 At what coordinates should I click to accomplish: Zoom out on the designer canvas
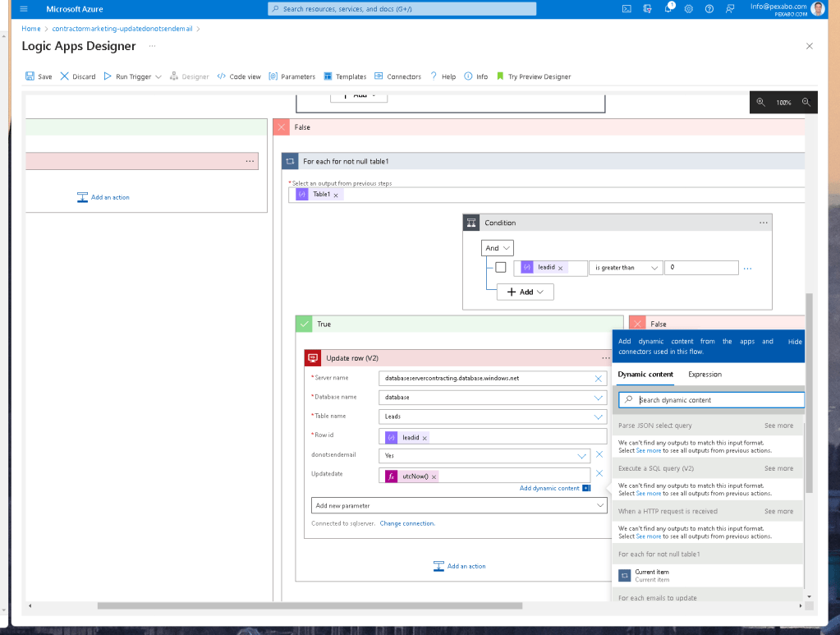pyautogui.click(x=806, y=103)
